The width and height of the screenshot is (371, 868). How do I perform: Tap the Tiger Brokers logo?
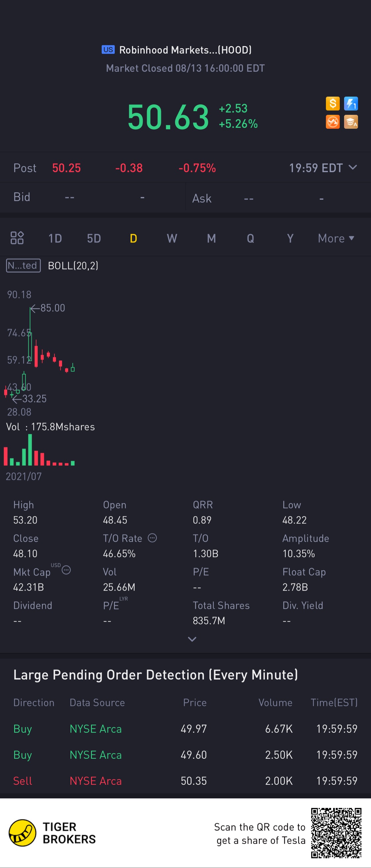52,833
